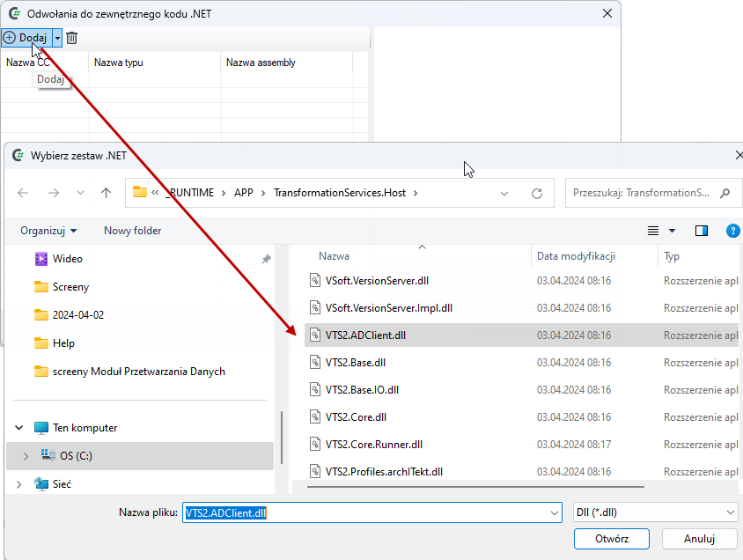Select the Wideo folder in sidebar
The width and height of the screenshot is (743, 560).
click(68, 259)
